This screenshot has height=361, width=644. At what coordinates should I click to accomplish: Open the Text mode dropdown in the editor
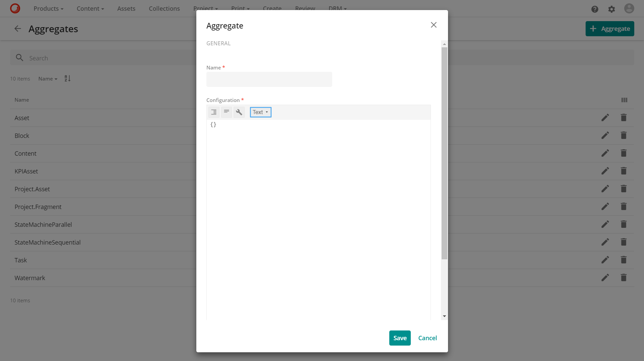(x=260, y=112)
